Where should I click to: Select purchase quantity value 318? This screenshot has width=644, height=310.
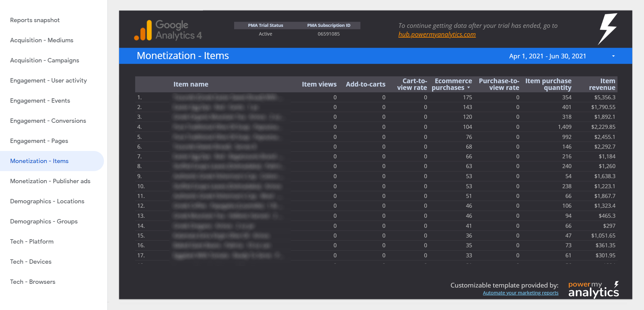(x=567, y=117)
